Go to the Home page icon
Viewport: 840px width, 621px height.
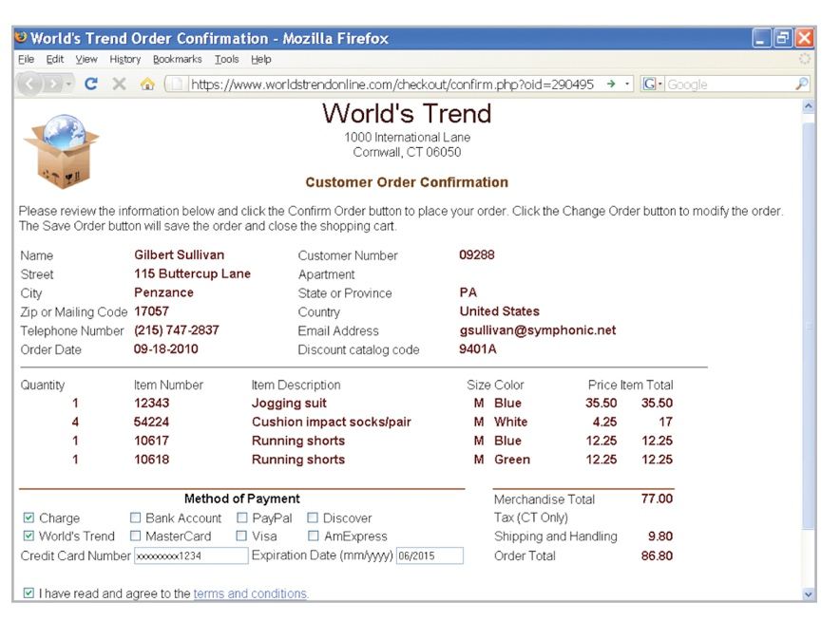tap(146, 85)
